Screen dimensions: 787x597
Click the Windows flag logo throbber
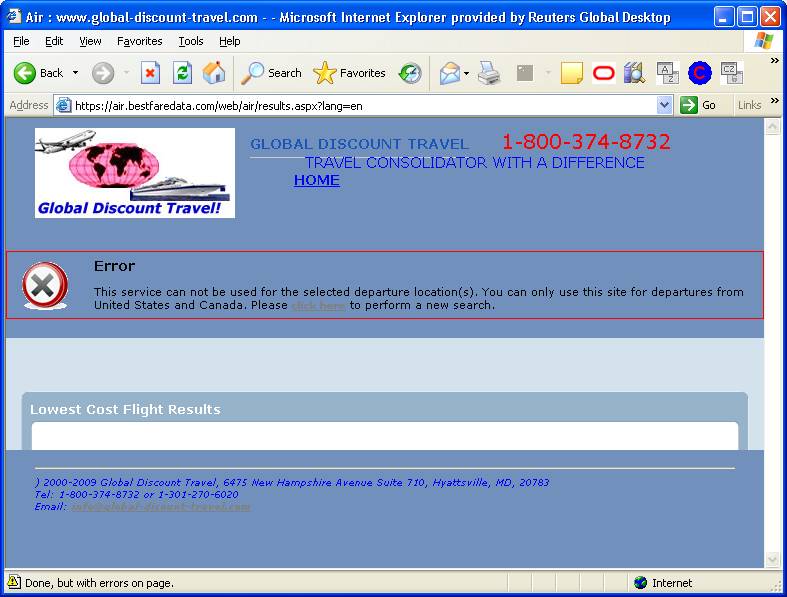[x=764, y=41]
